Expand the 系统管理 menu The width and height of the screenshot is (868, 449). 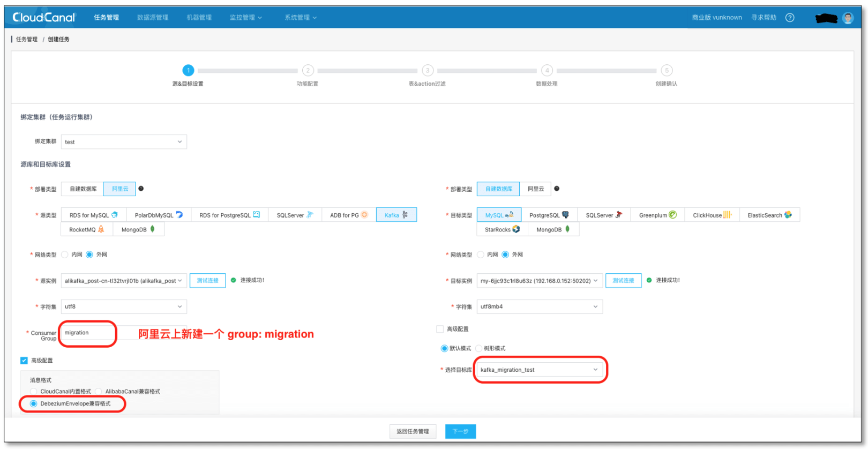[x=301, y=18]
